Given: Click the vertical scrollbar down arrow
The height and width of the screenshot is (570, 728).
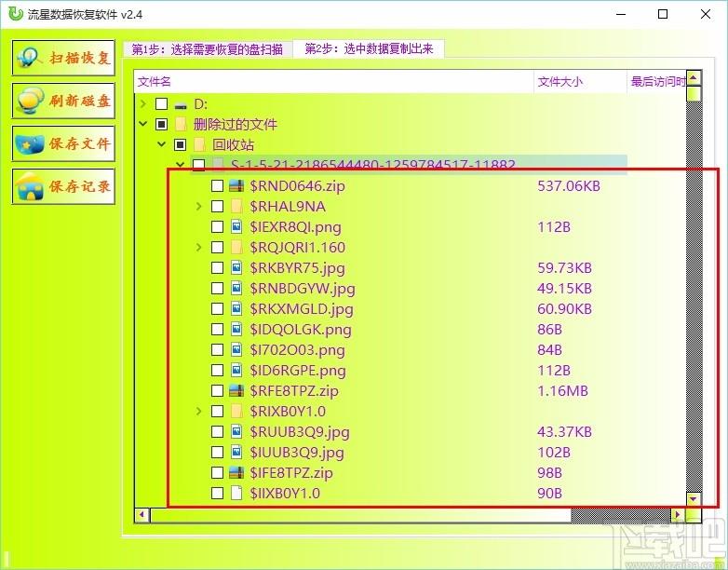Looking at the screenshot, I should coord(694,499).
